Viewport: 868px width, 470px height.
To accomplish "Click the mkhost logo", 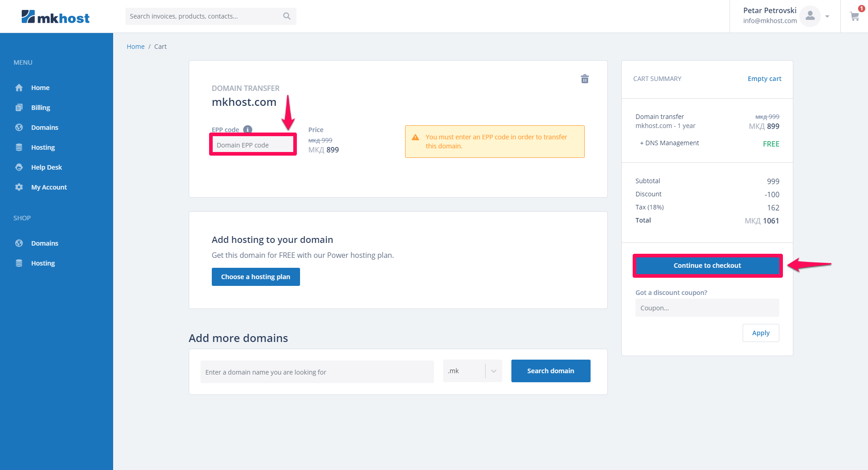I will [56, 17].
